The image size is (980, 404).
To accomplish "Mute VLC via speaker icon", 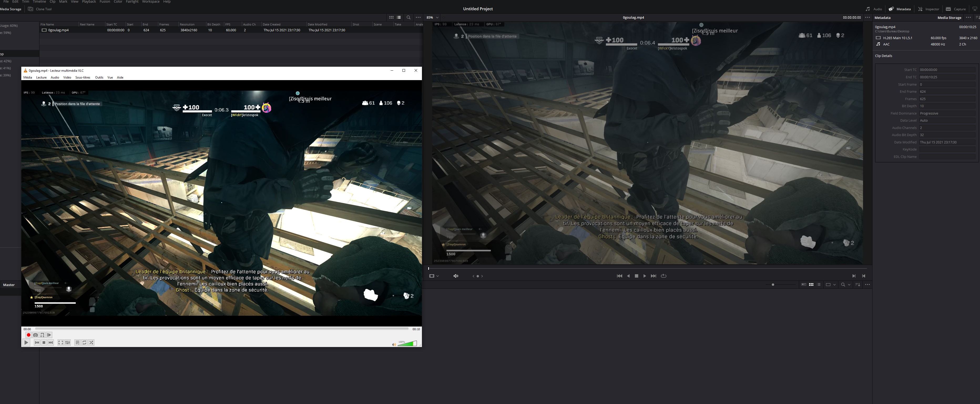I will click(x=394, y=344).
